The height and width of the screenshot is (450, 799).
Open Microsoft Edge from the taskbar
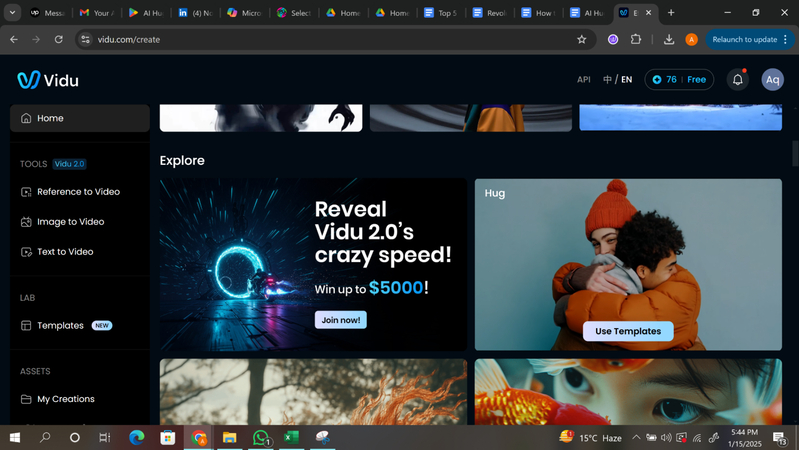137,437
